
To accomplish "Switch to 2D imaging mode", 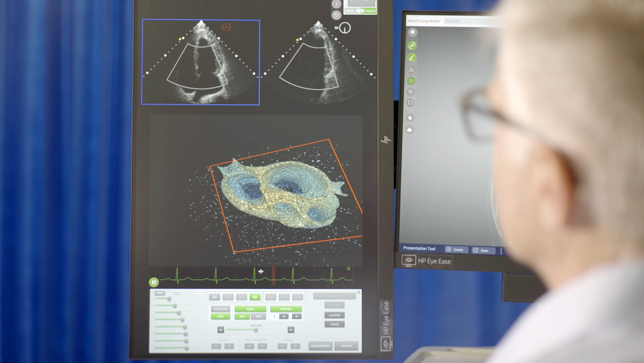I will (214, 297).
